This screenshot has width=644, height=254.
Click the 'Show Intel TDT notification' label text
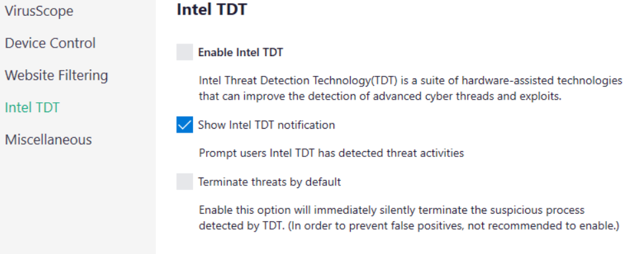click(267, 125)
